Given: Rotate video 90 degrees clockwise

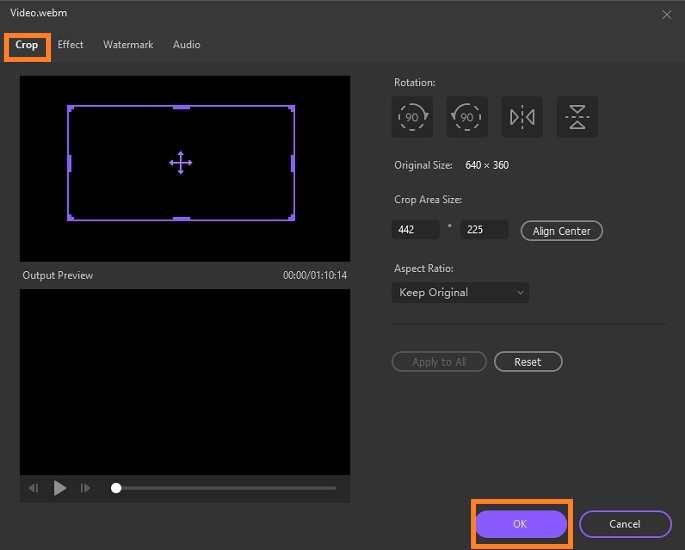Looking at the screenshot, I should [x=412, y=117].
